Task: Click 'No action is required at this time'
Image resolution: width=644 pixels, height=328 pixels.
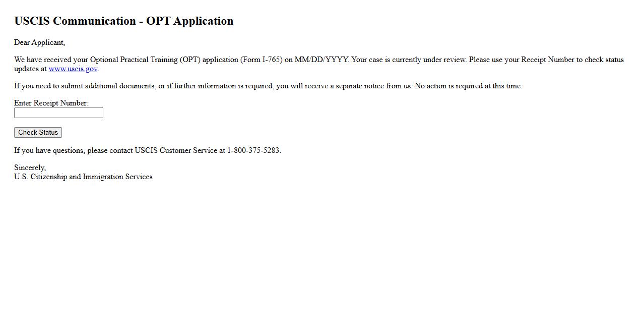Action: [x=468, y=86]
